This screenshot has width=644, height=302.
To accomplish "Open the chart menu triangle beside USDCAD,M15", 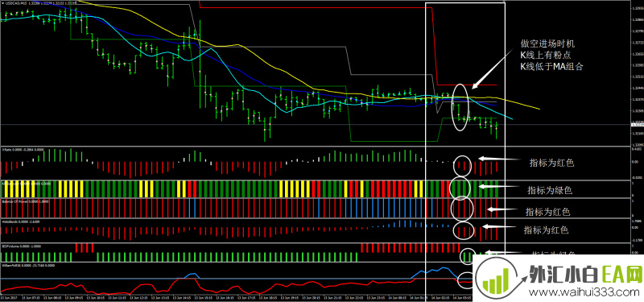I will 2,3.
